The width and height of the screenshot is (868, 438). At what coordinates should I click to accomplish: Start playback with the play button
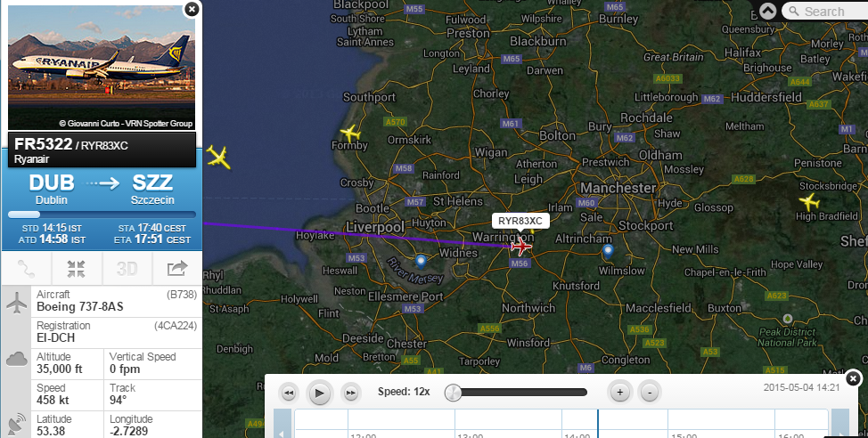(319, 393)
